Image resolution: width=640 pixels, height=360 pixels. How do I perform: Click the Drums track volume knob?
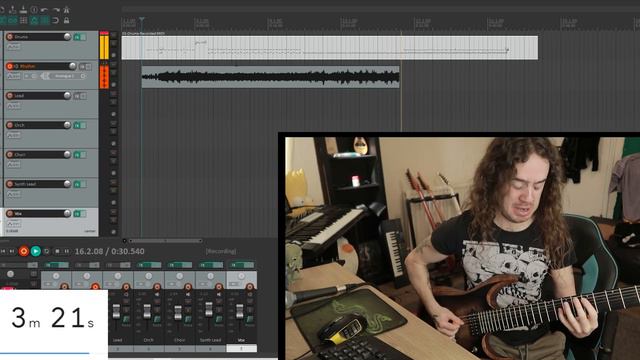point(67,37)
